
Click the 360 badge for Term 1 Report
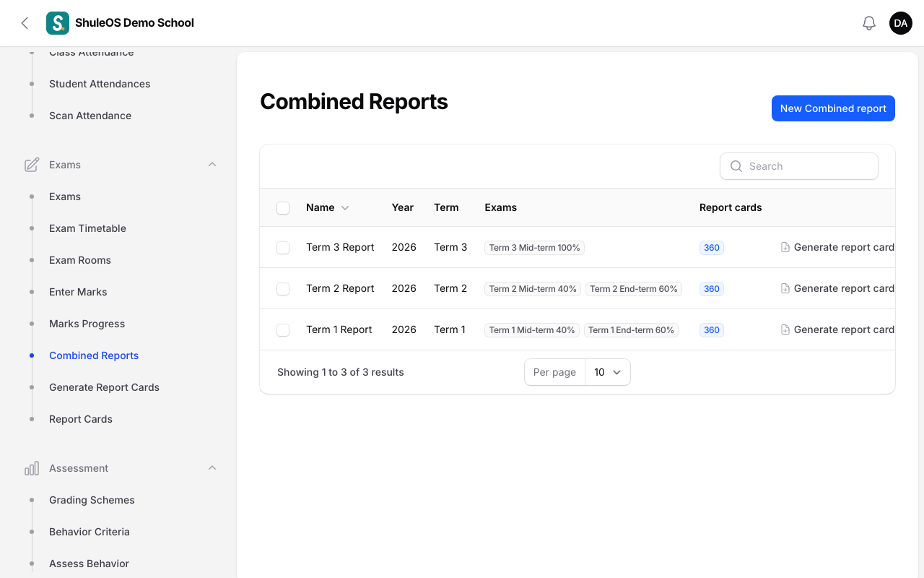pos(712,329)
